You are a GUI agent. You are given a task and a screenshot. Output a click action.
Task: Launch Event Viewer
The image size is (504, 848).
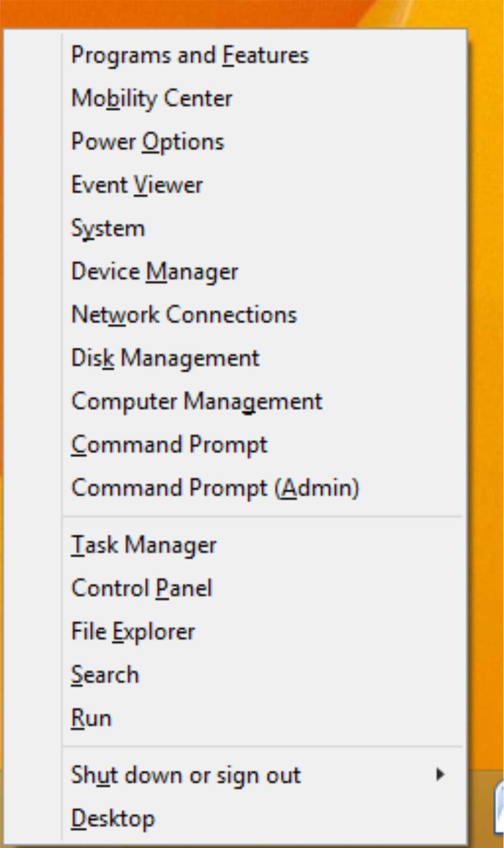[137, 185]
